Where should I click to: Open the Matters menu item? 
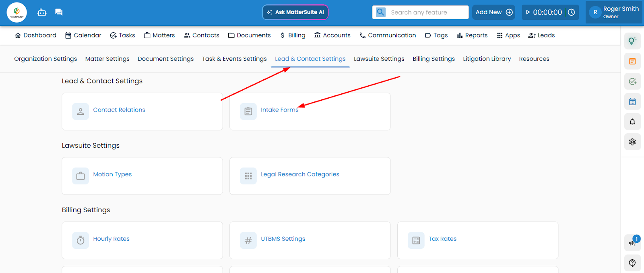click(159, 35)
